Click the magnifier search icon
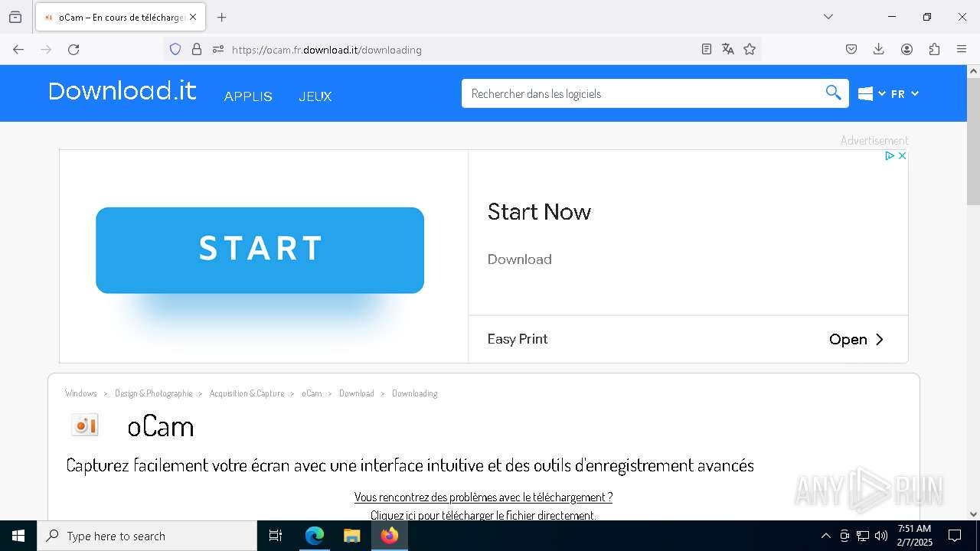The image size is (980, 551). point(834,93)
